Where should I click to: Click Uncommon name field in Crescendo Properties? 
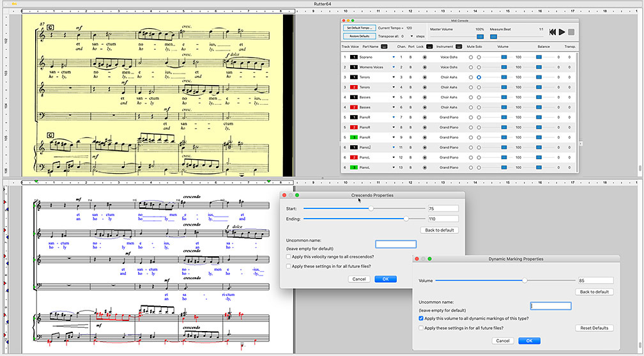pos(396,244)
